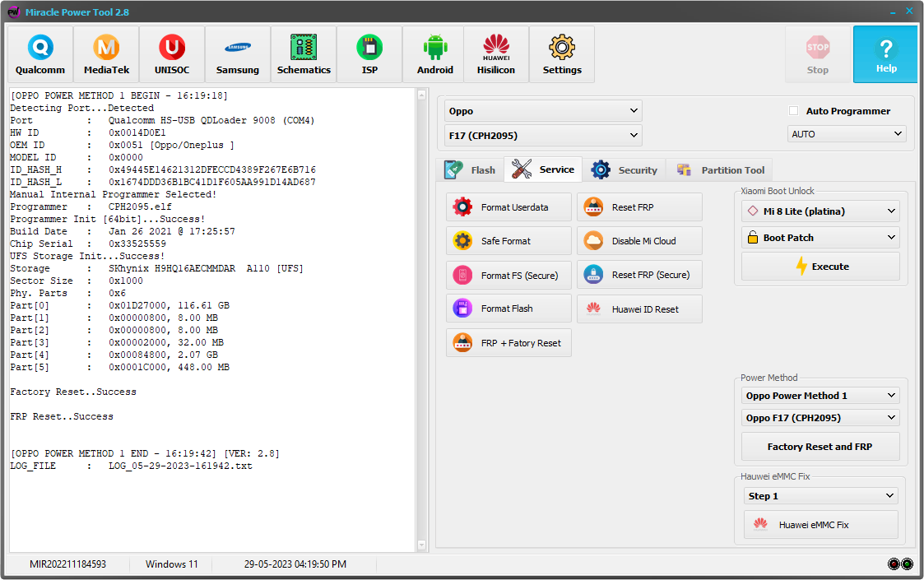Open the UNISOC module
This screenshot has height=580, width=924.
(x=172, y=54)
